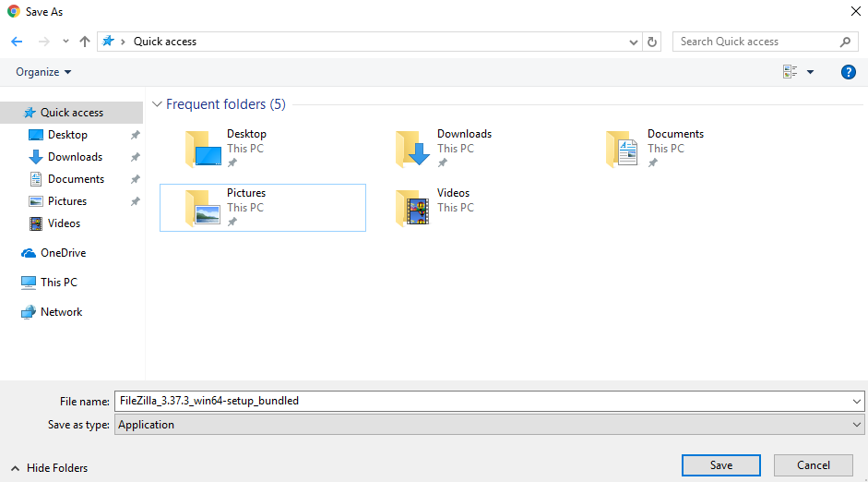Click the Quick access star in address bar
Viewport: 868px width, 482px height.
[x=109, y=41]
